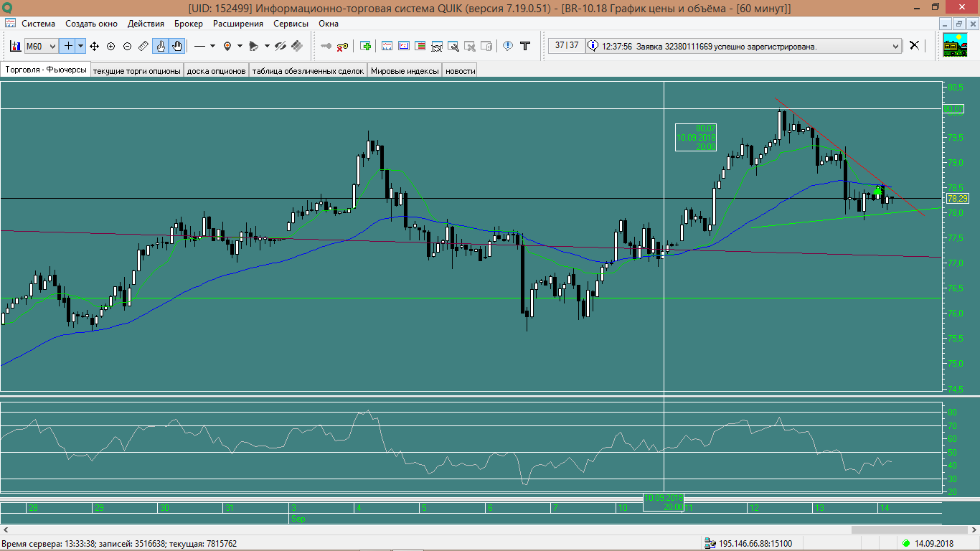Viewport: 980px width, 551px height.
Task: Click the zoom out magnifier icon
Action: pyautogui.click(x=127, y=46)
